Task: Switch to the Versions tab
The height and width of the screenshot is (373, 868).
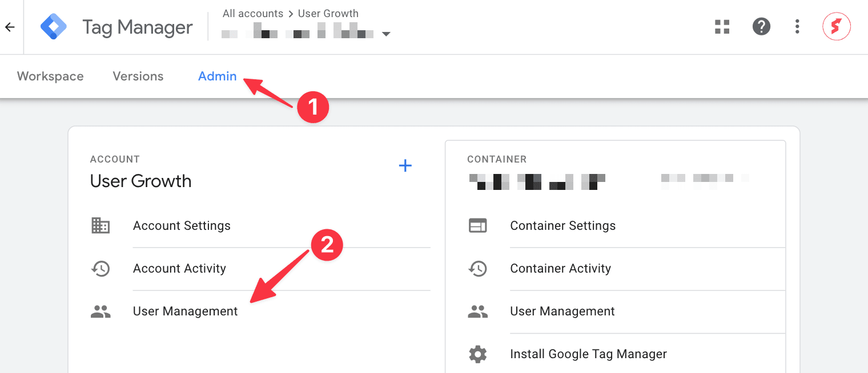Action: coord(138,76)
